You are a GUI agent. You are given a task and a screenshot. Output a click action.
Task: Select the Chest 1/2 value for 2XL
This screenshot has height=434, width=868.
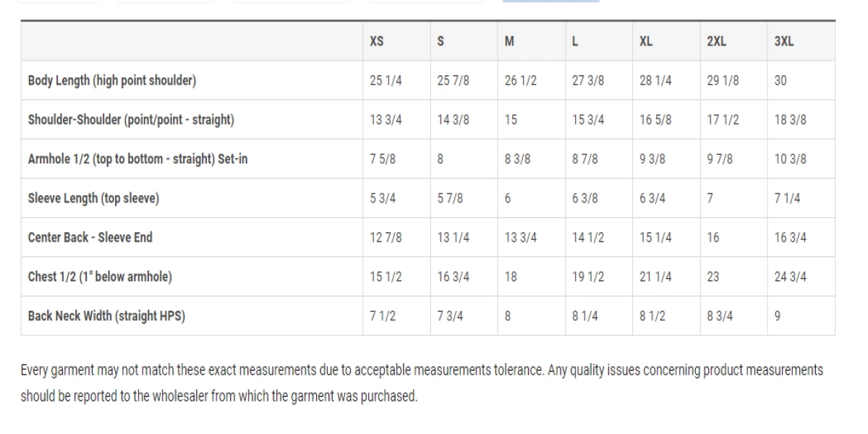(713, 276)
